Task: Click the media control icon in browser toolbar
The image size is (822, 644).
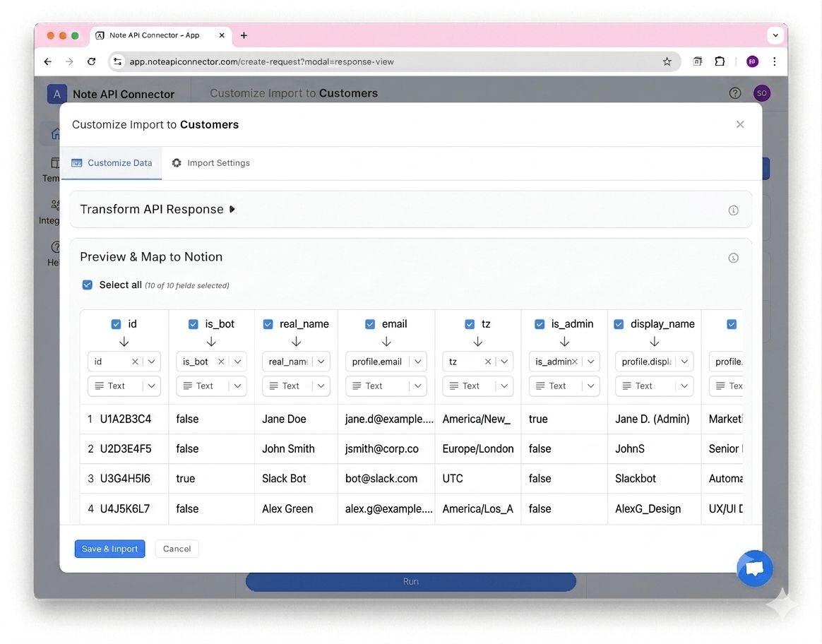Action: tap(697, 62)
